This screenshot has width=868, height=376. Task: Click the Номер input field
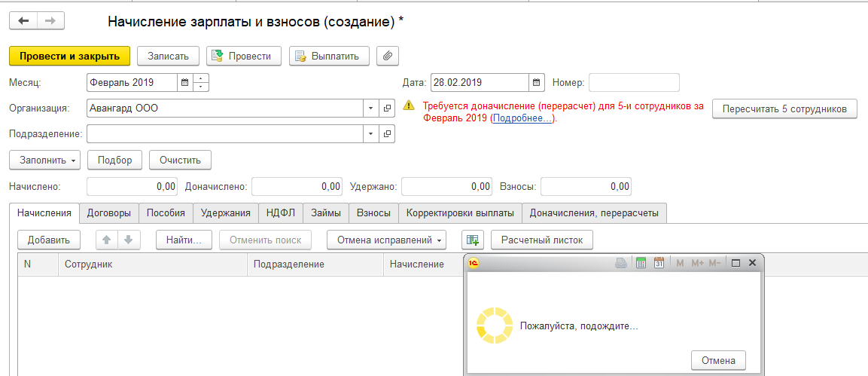pyautogui.click(x=634, y=83)
